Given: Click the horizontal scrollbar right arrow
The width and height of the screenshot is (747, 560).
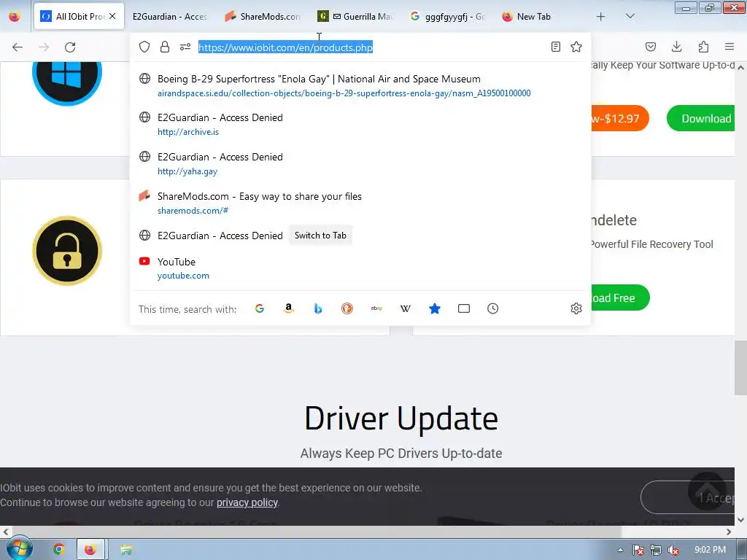Looking at the screenshot, I should pos(729,532).
